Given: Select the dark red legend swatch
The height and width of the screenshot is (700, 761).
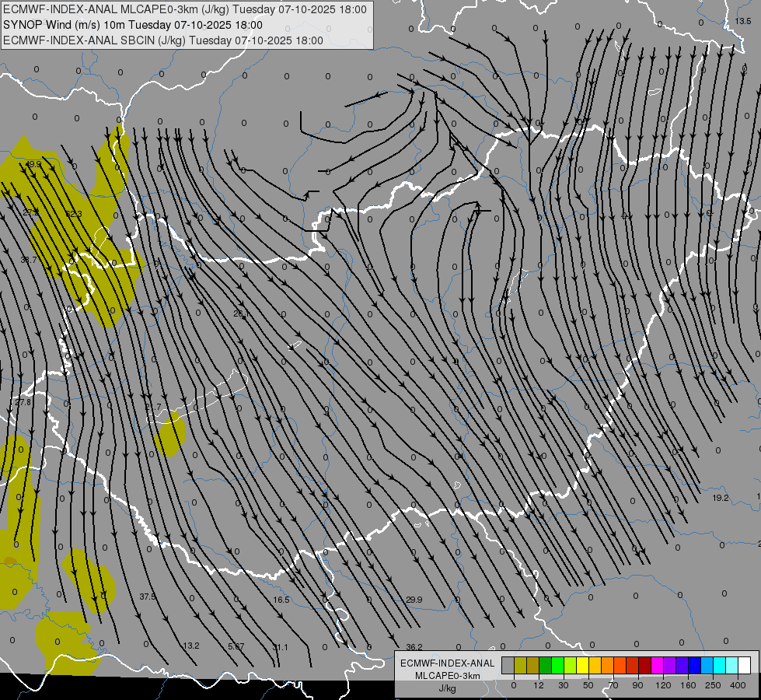Looking at the screenshot, I should tap(645, 665).
